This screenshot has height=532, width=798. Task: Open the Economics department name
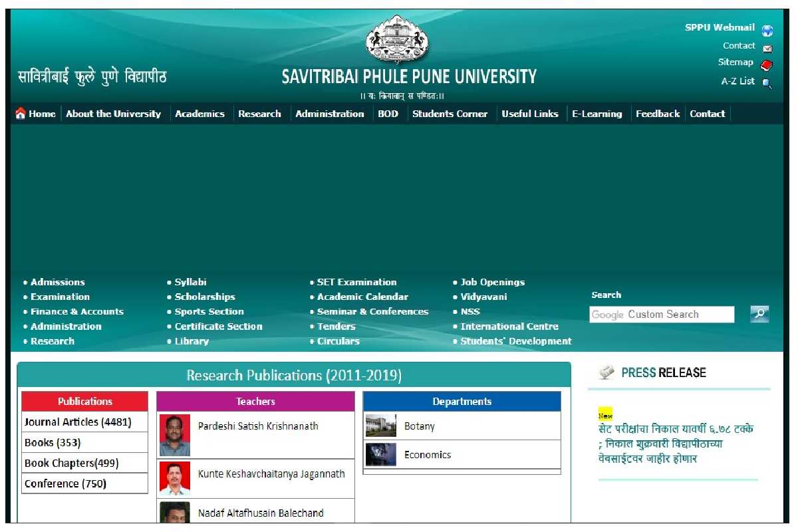[x=428, y=455]
